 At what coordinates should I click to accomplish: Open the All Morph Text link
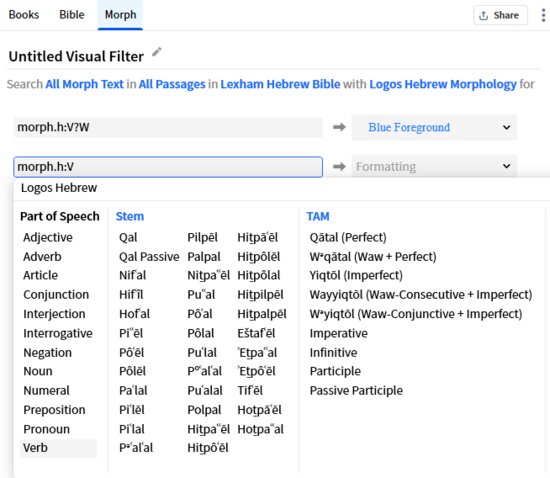85,84
